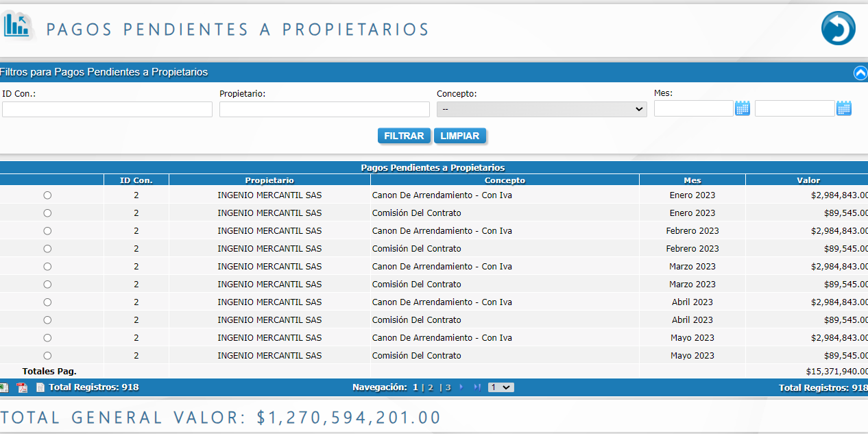Open the second Mes calendar picker
The image size is (868, 434).
843,108
